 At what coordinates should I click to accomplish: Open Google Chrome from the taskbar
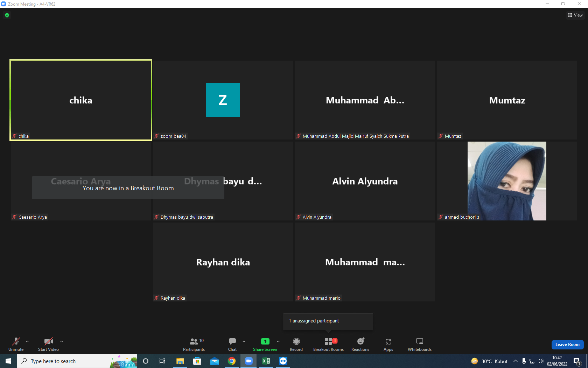coord(231,361)
